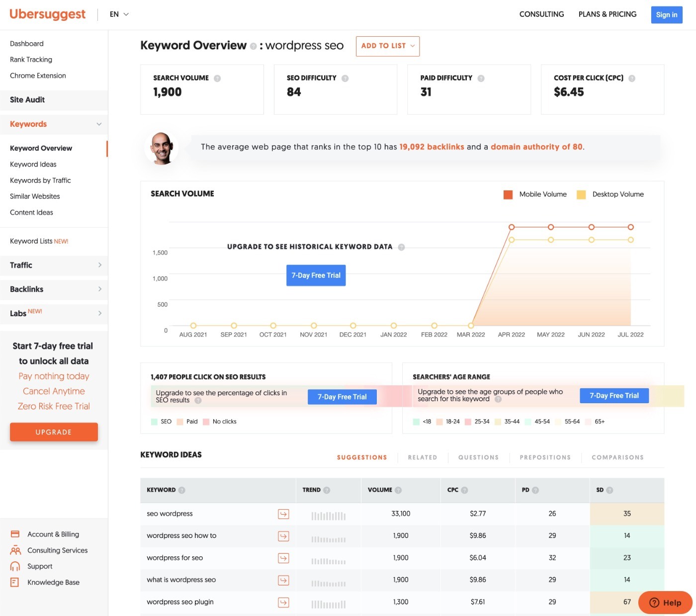Click the Search Volume help icon

(217, 78)
